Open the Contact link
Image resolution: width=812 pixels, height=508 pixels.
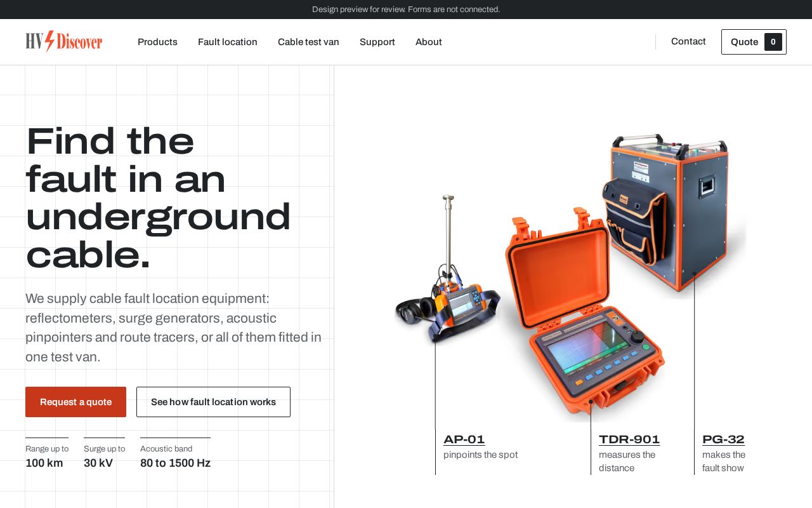click(688, 41)
